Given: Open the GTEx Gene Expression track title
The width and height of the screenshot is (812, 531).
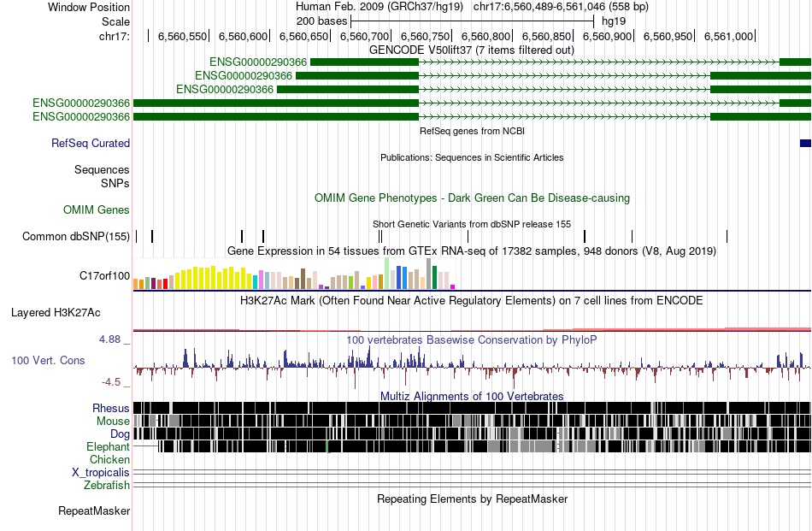Looking at the screenshot, I should (x=472, y=251).
